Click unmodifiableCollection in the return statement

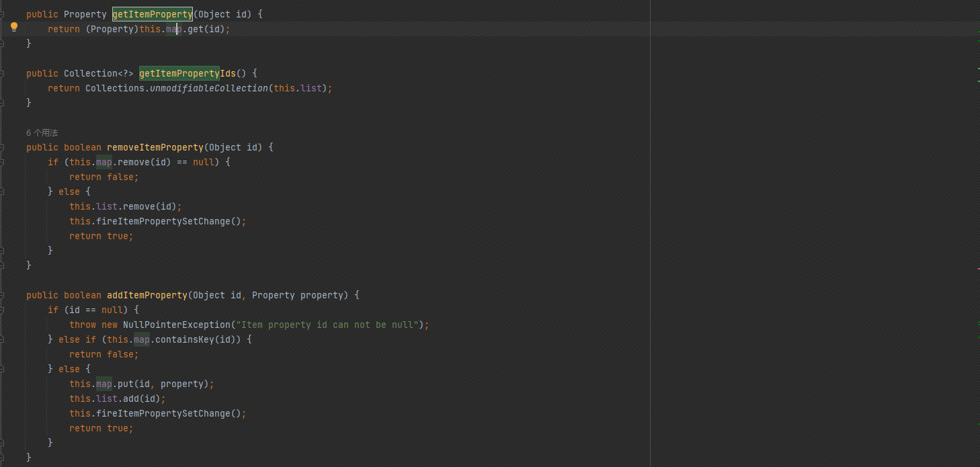(209, 88)
